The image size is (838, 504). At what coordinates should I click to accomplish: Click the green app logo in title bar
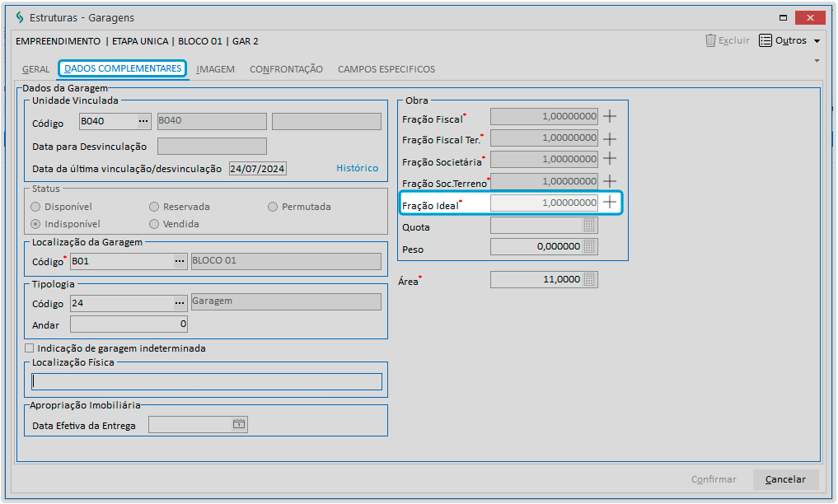coord(20,17)
